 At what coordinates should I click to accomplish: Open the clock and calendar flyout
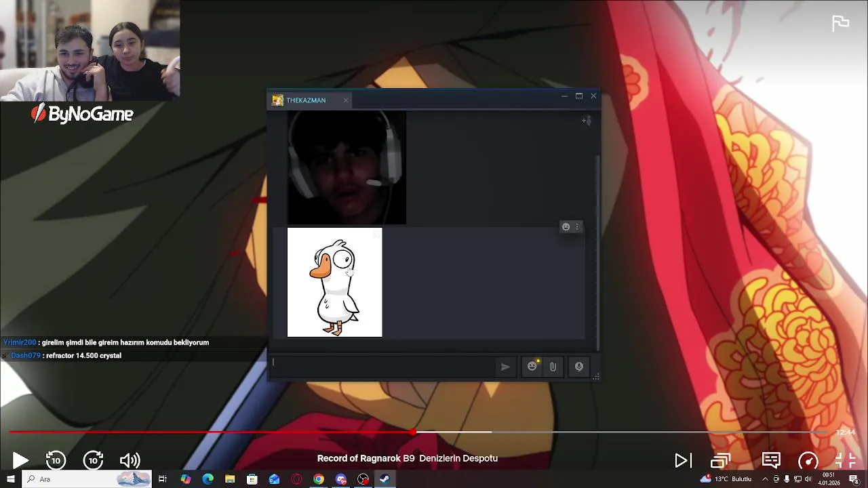[829, 479]
